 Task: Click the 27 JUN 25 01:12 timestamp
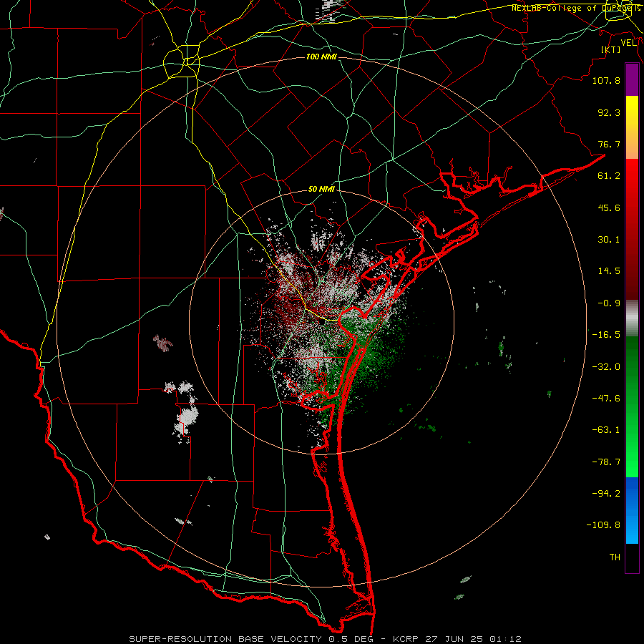click(475, 639)
